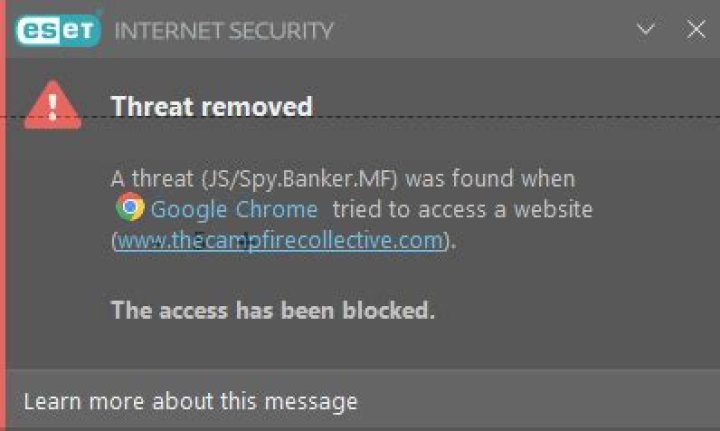Click blank space below the warning triangle

tap(54, 250)
